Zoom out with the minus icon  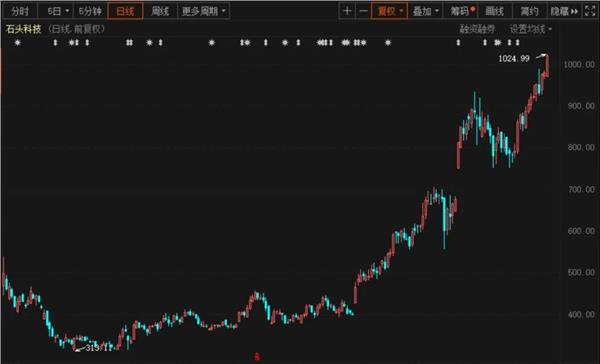coord(364,11)
